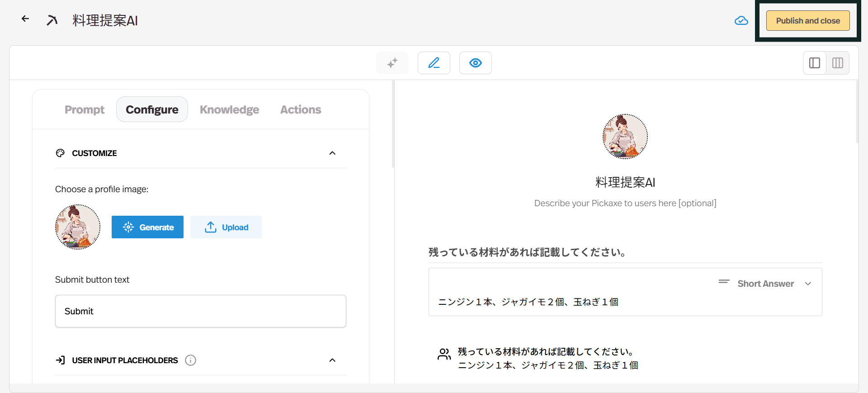
Task: Go back with the left arrow icon
Action: click(25, 19)
